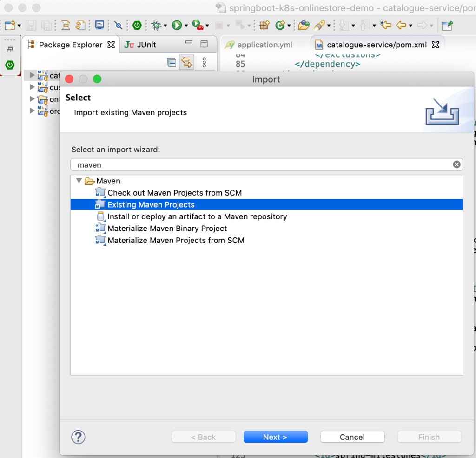
Task: Select Existing Maven Projects wizard
Action: (151, 205)
